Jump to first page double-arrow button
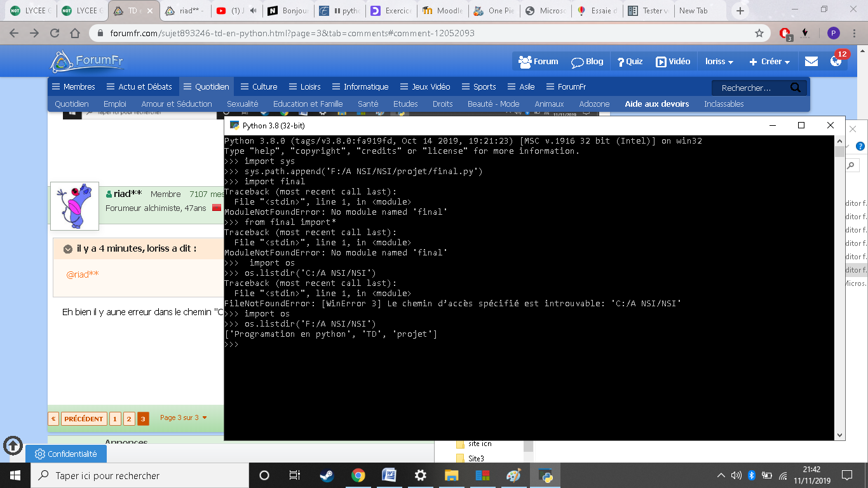The height and width of the screenshot is (488, 868). [53, 419]
